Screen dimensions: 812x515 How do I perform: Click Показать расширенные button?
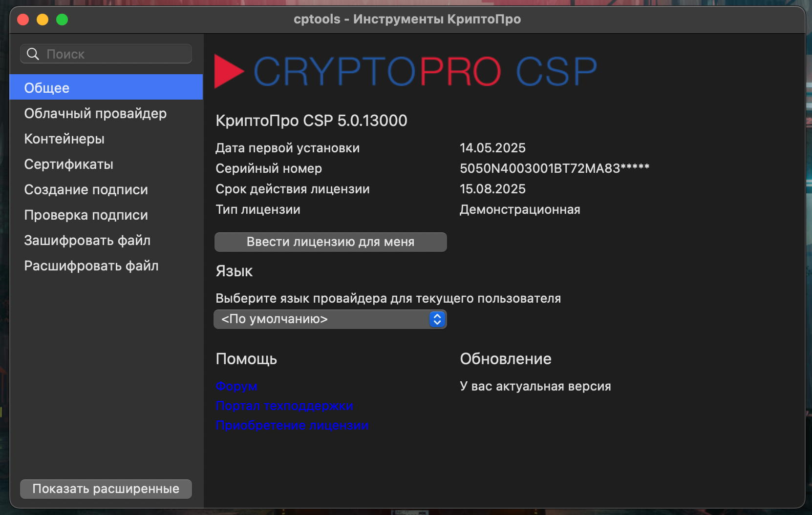tap(106, 489)
